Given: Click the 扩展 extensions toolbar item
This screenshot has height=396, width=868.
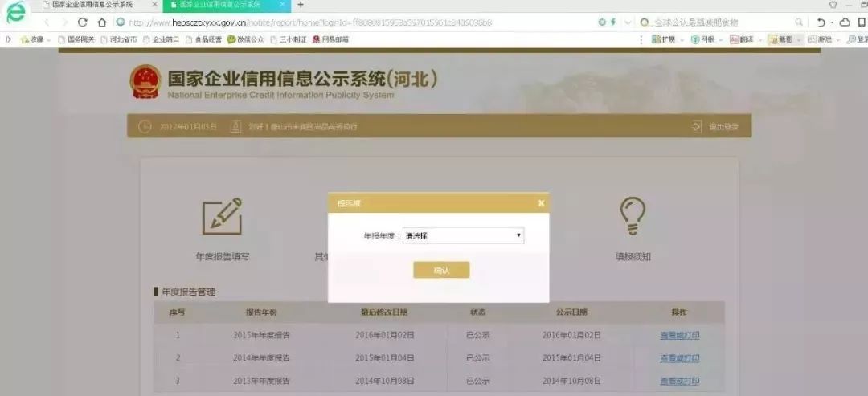Looking at the screenshot, I should [x=665, y=40].
